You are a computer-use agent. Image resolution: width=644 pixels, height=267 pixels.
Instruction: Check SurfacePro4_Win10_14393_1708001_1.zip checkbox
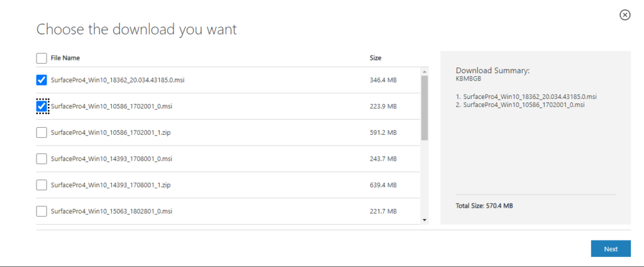pyautogui.click(x=42, y=185)
